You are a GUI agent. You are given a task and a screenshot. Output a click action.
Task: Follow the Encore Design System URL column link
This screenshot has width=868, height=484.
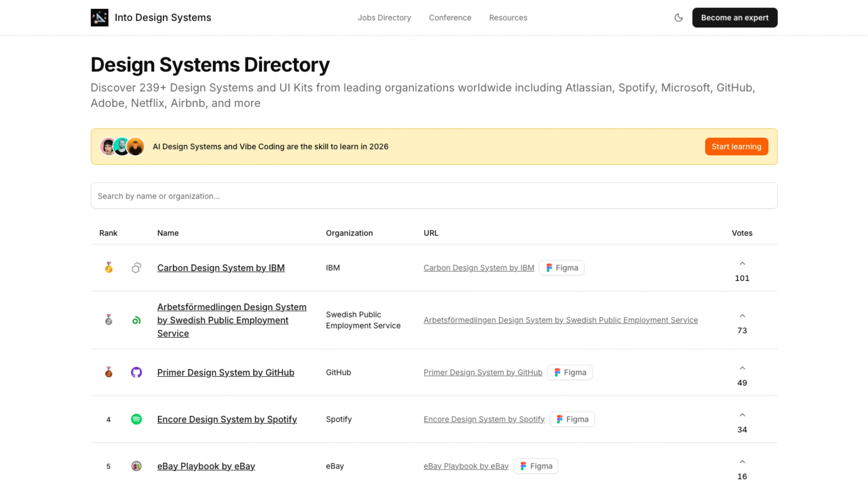(x=484, y=419)
